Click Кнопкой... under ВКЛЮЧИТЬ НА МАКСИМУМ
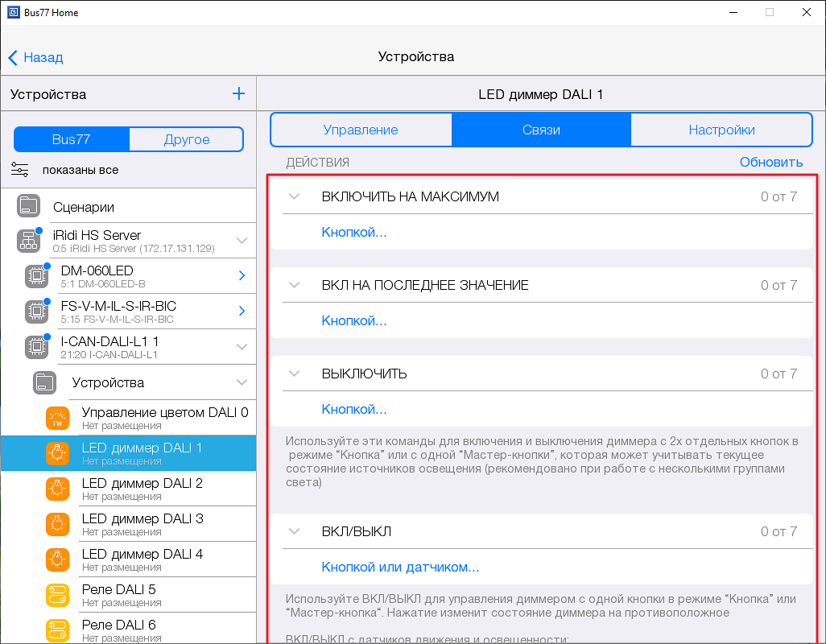826x644 pixels. pos(354,232)
